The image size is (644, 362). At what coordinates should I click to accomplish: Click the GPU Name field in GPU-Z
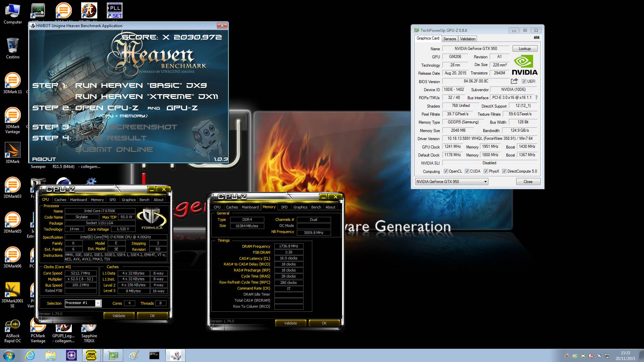476,49
